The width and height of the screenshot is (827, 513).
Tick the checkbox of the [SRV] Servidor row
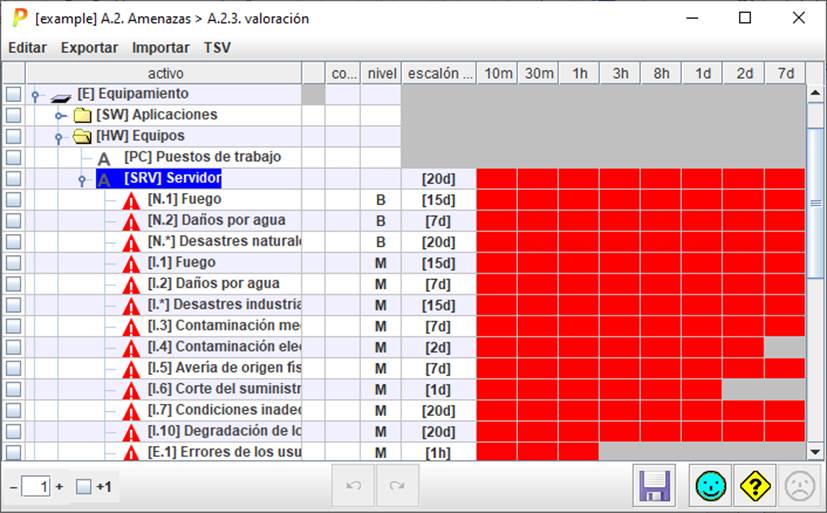pos(13,178)
